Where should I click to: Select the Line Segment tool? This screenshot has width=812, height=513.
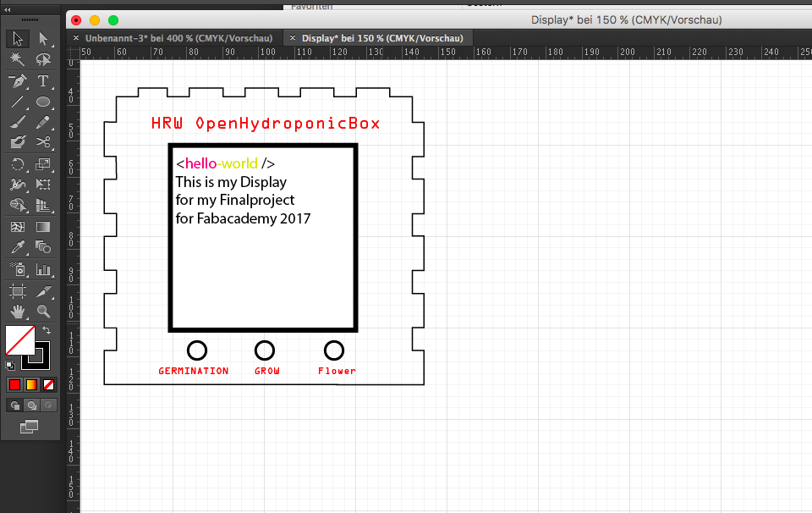point(17,102)
